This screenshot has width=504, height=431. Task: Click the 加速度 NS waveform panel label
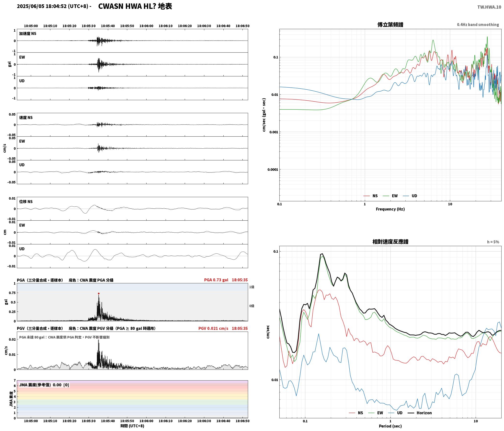[28, 34]
